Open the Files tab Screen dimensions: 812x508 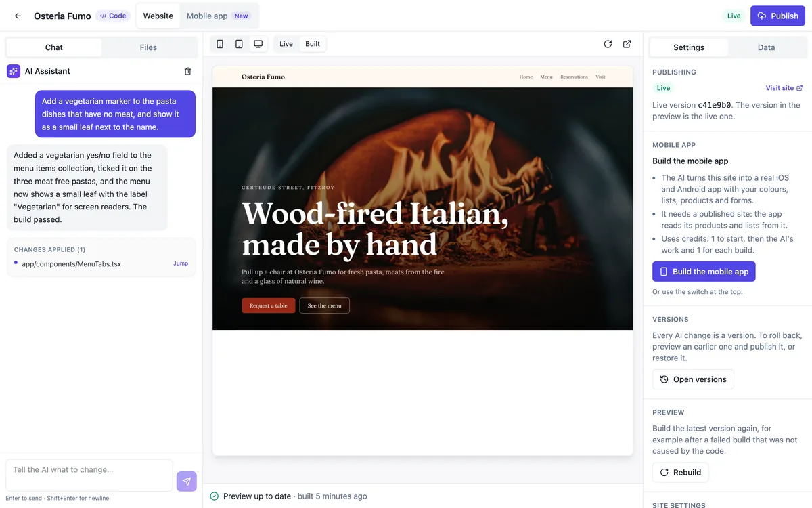point(148,47)
